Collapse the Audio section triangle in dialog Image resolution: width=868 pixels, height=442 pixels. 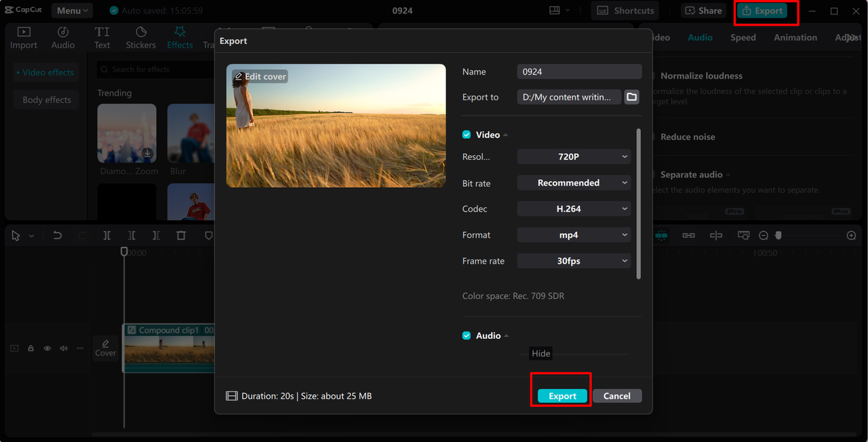click(x=507, y=336)
